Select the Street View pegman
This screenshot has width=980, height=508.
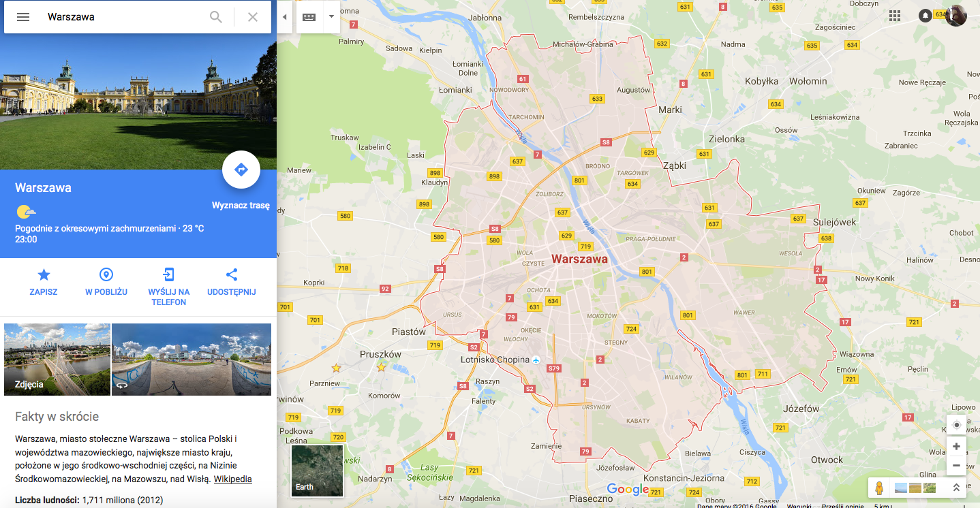tap(879, 488)
